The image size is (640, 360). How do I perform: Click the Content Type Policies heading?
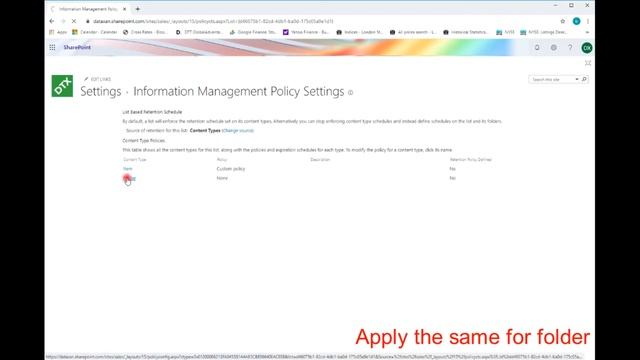(x=144, y=140)
